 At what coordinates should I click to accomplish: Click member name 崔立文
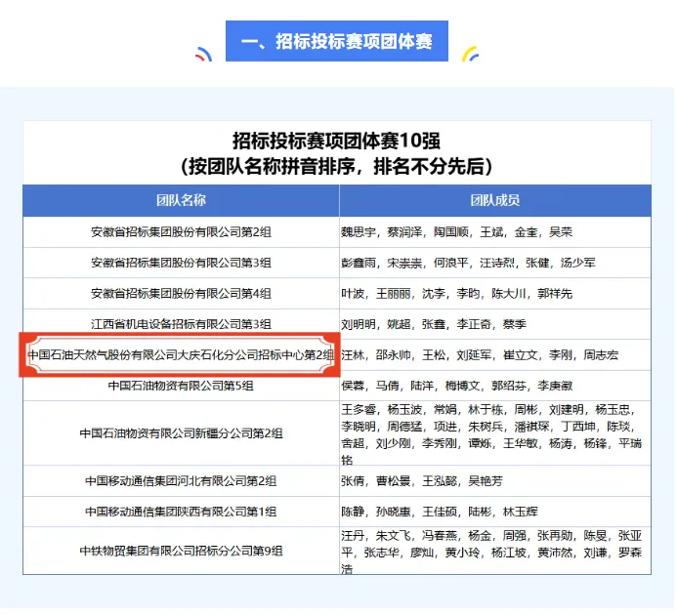pyautogui.click(x=521, y=355)
